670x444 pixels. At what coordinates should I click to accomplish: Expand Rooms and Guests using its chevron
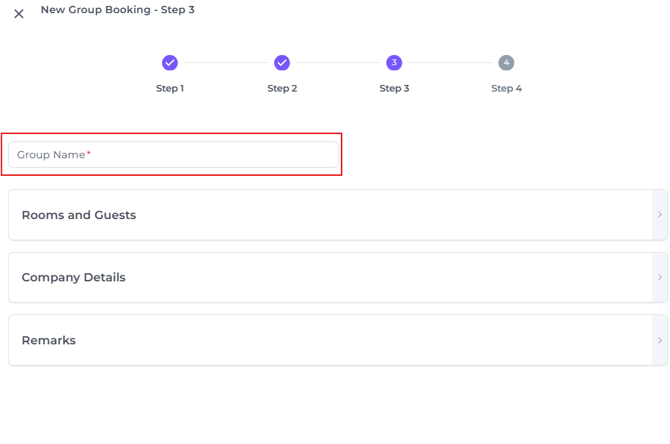(x=659, y=215)
